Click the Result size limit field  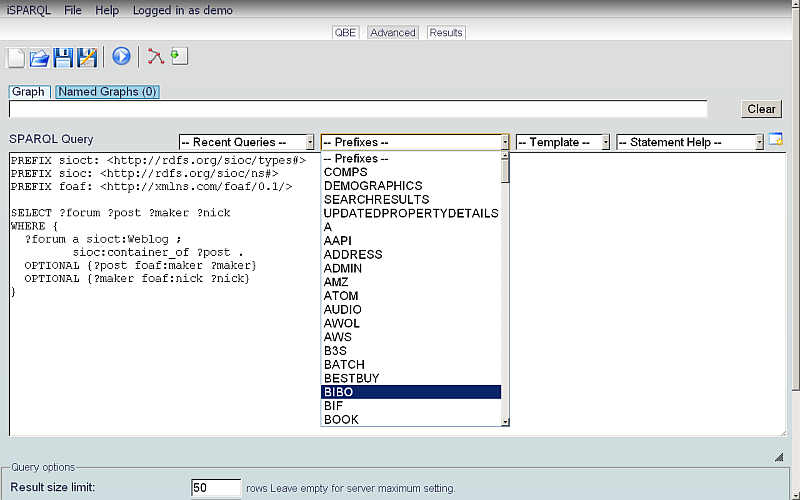coord(216,488)
